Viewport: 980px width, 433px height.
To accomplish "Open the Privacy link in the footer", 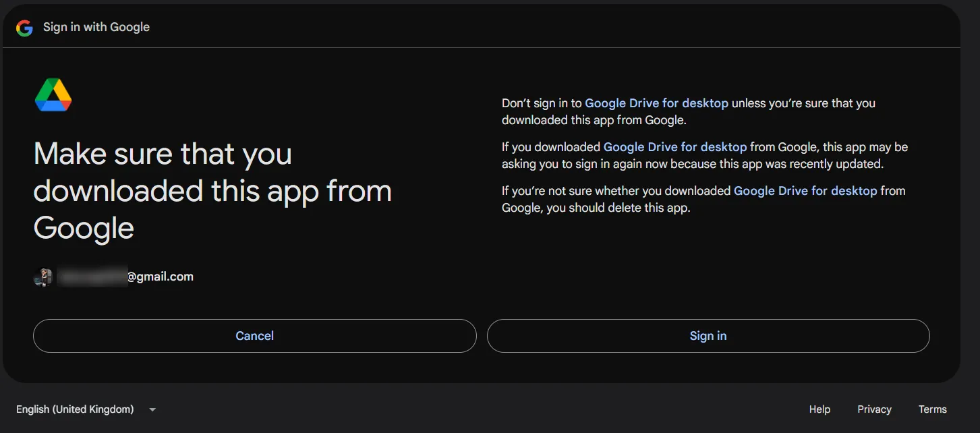I will pyautogui.click(x=874, y=409).
